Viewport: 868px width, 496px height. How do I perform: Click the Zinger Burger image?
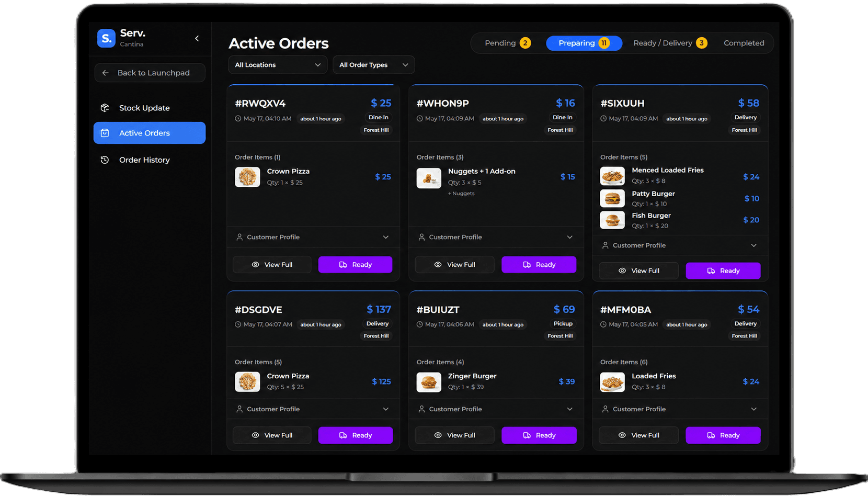point(429,382)
